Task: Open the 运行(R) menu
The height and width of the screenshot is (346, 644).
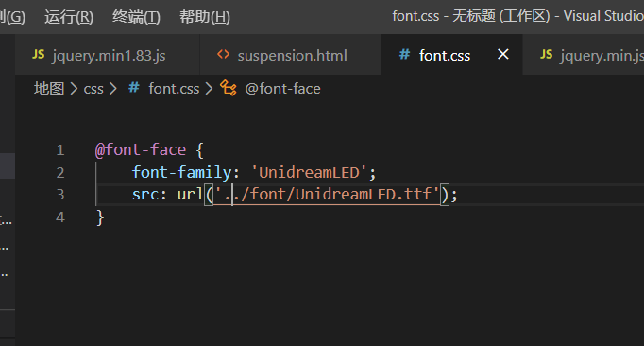Action: coord(69,17)
